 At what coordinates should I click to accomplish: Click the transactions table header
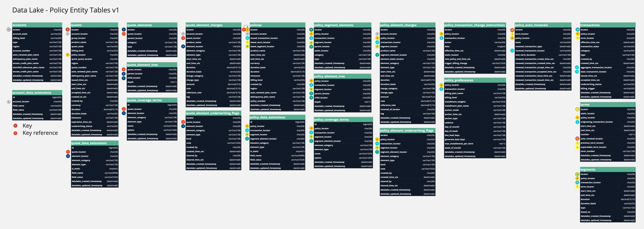608,25
